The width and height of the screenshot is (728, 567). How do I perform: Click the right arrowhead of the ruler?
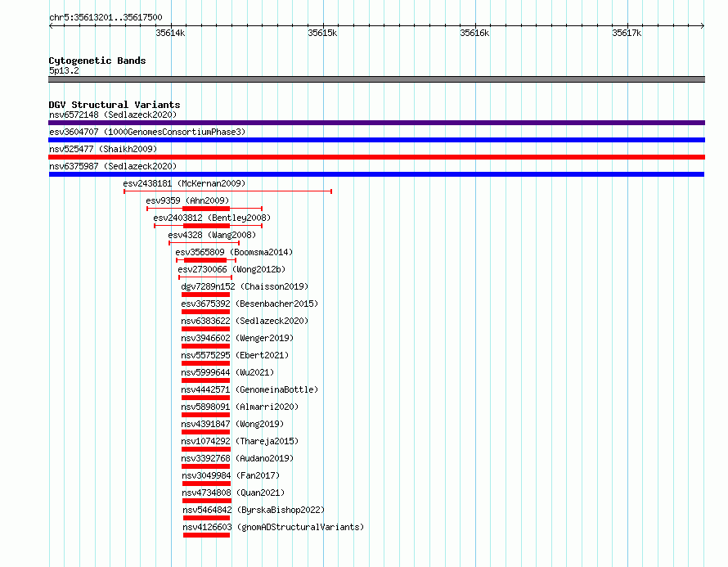tap(703, 26)
